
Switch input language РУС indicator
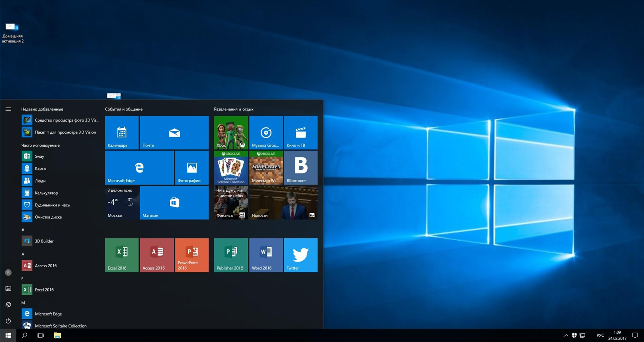click(x=600, y=335)
